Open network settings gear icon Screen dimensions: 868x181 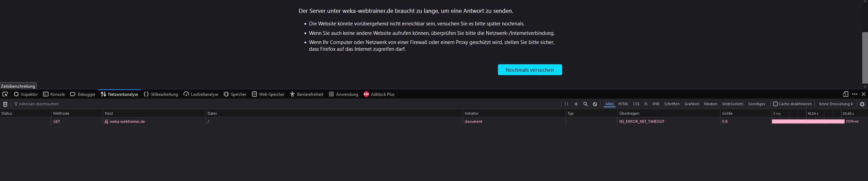pyautogui.click(x=862, y=104)
